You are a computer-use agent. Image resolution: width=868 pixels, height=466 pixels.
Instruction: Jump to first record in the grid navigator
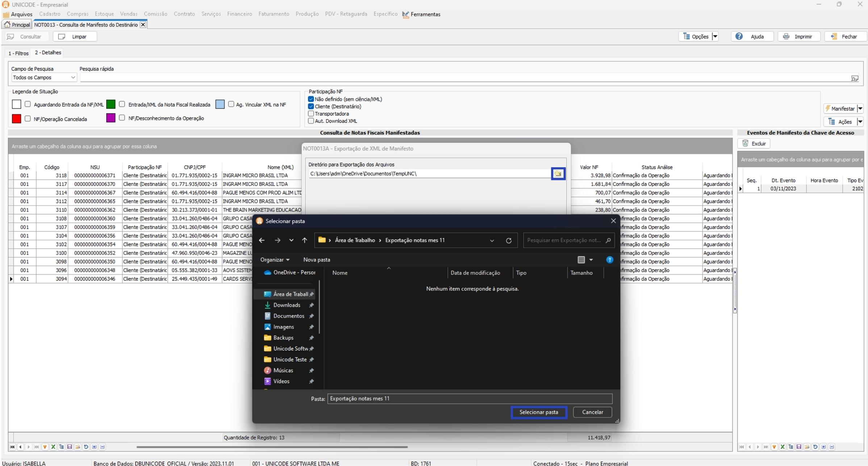click(x=12, y=447)
